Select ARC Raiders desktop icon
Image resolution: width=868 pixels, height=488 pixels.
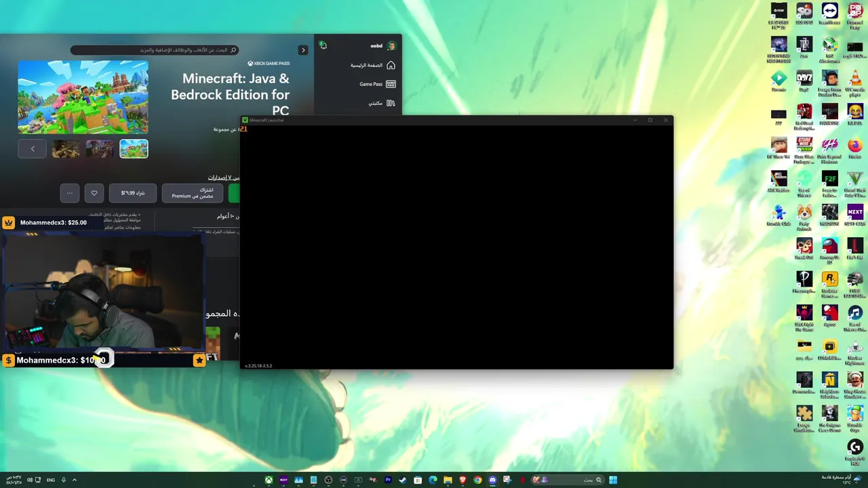point(778,182)
